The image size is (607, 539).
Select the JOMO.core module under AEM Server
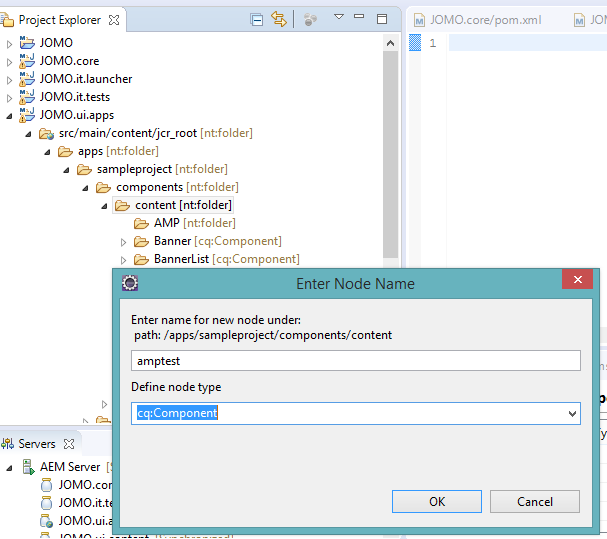[77, 485]
